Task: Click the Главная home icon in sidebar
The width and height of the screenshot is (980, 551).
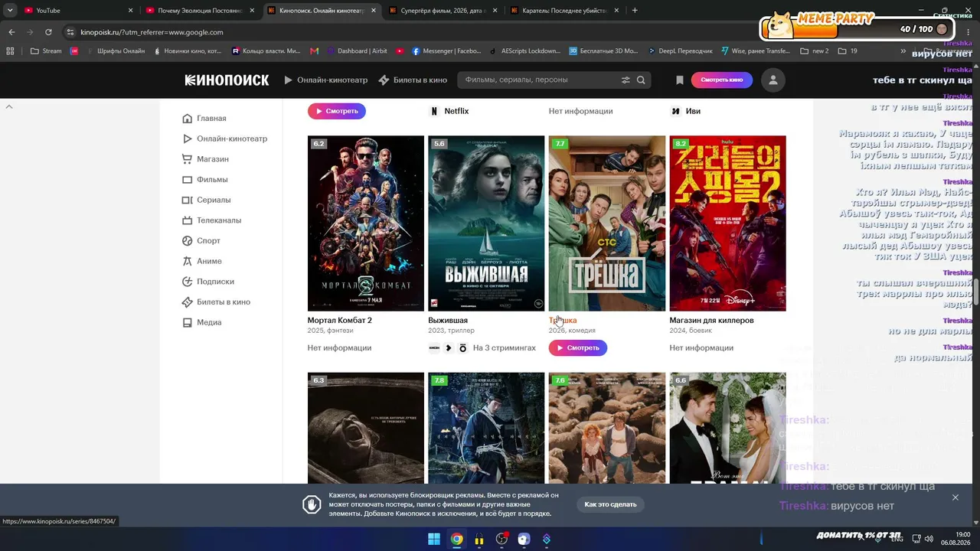Action: [187, 119]
